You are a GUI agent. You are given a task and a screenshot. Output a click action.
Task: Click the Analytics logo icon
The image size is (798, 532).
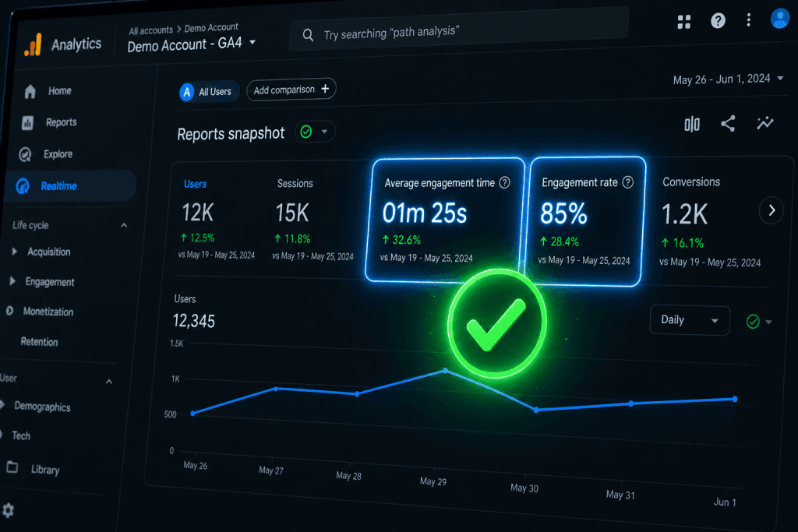[33, 44]
